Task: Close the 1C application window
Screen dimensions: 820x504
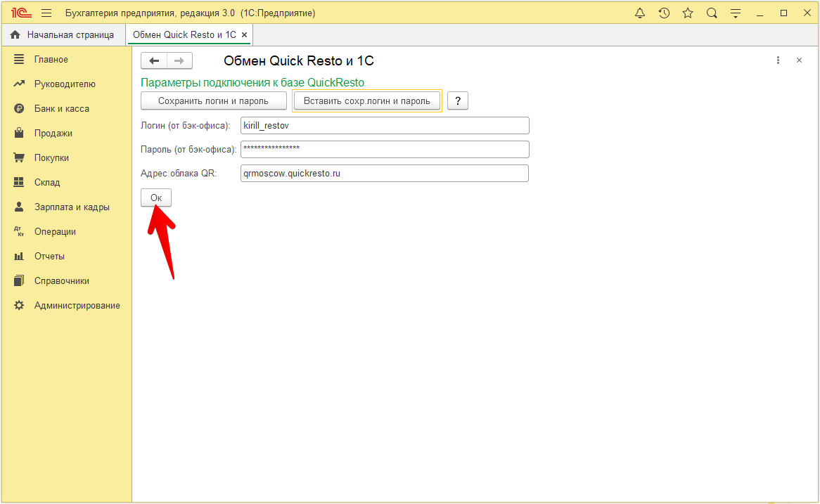Action: click(x=807, y=13)
